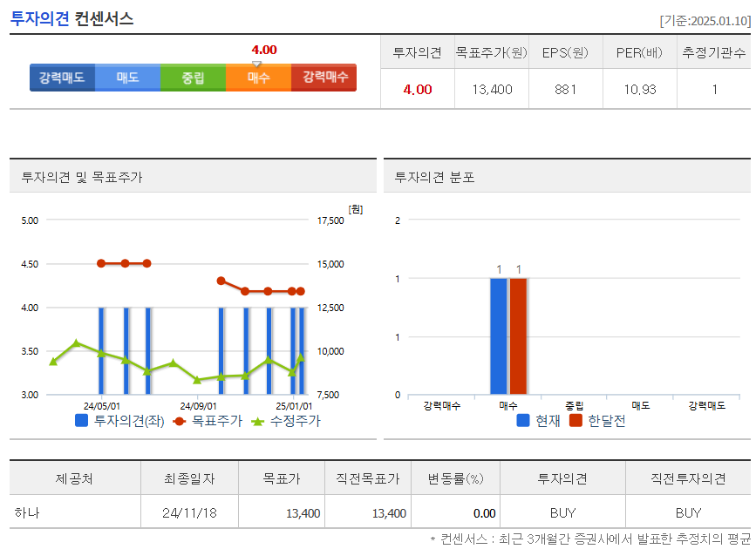The width and height of the screenshot is (756, 549).
Task: Click the PER value 10.93
Action: (x=640, y=89)
